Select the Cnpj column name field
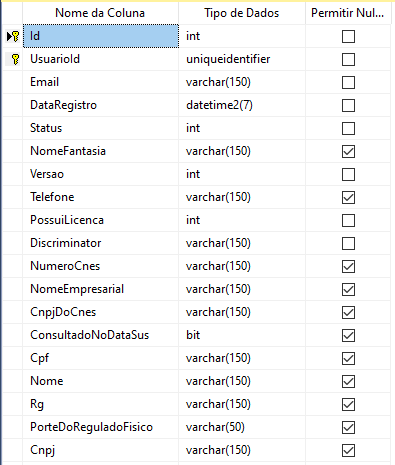Image resolution: width=395 pixels, height=465 pixels. (x=101, y=450)
